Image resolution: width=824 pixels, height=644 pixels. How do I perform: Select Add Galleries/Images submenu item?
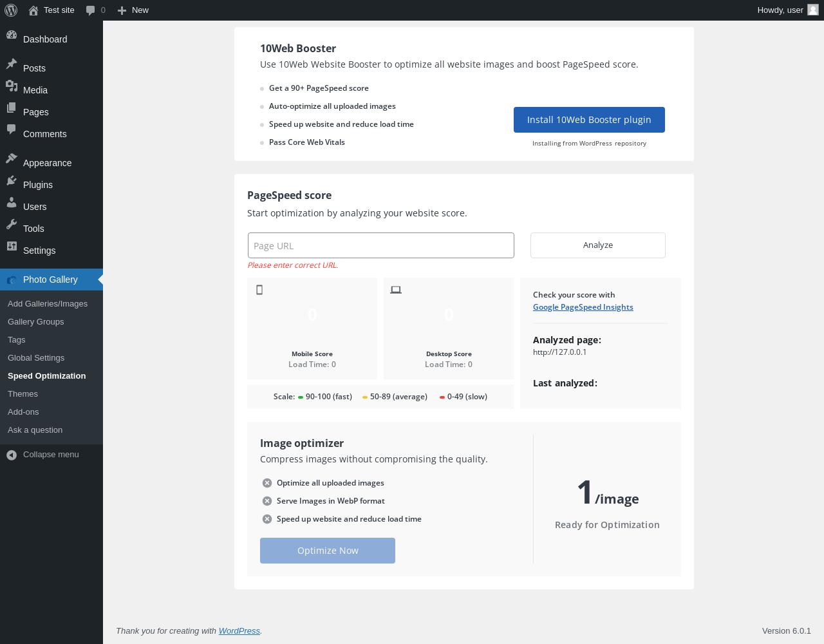48,304
